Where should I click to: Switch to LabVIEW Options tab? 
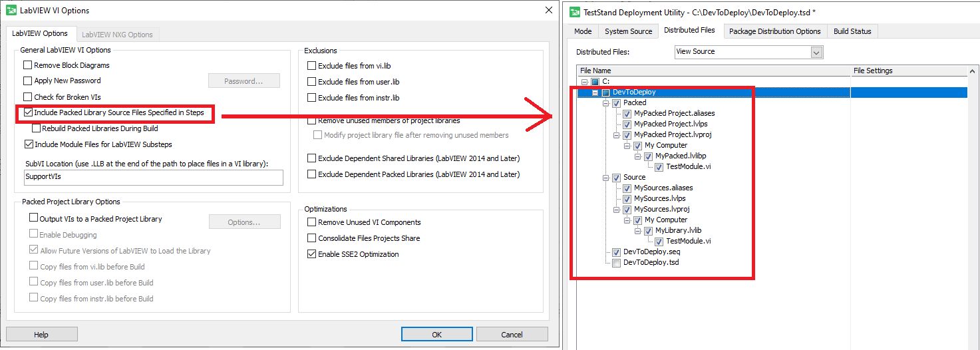40,33
